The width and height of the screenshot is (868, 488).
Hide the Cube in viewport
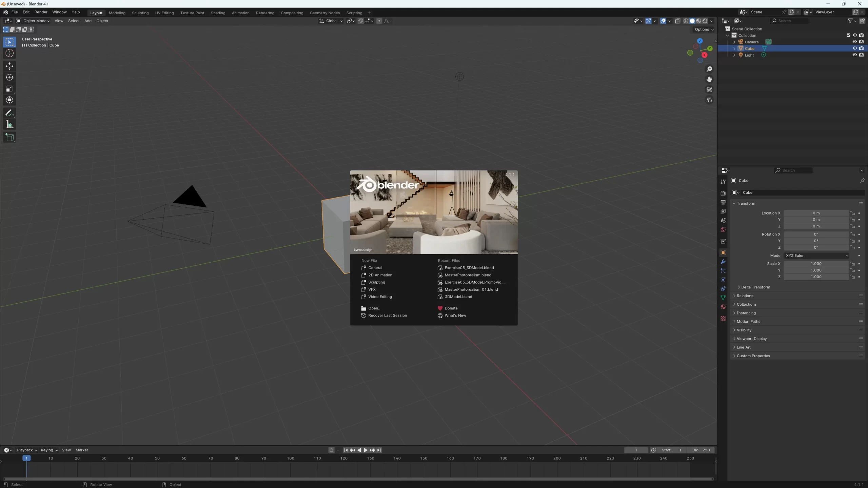click(x=854, y=48)
